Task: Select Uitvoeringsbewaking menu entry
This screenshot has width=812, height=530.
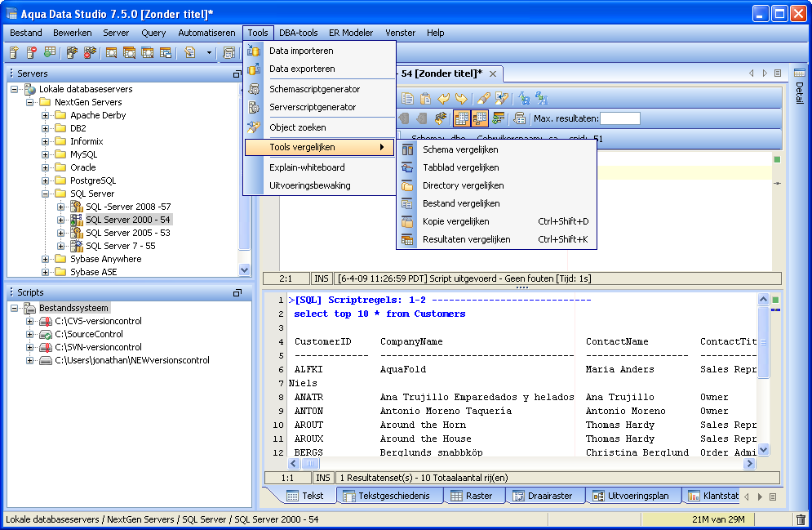Action: click(320, 185)
